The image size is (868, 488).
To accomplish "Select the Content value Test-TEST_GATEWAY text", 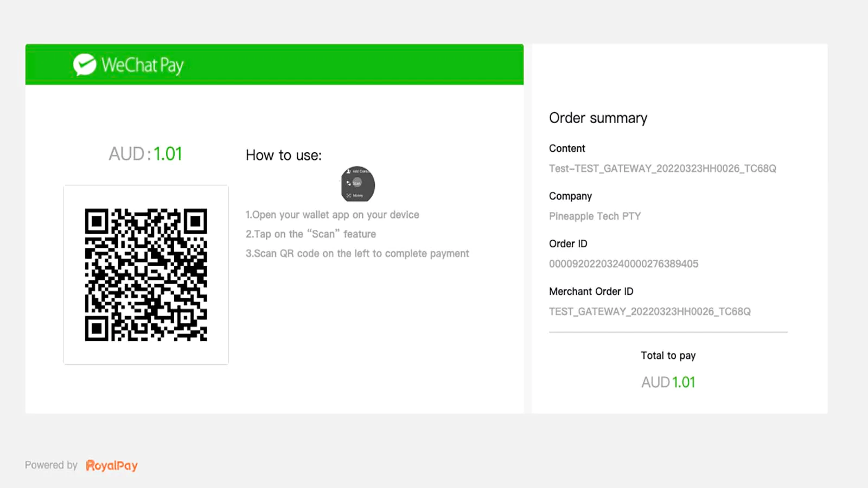I will [x=662, y=169].
